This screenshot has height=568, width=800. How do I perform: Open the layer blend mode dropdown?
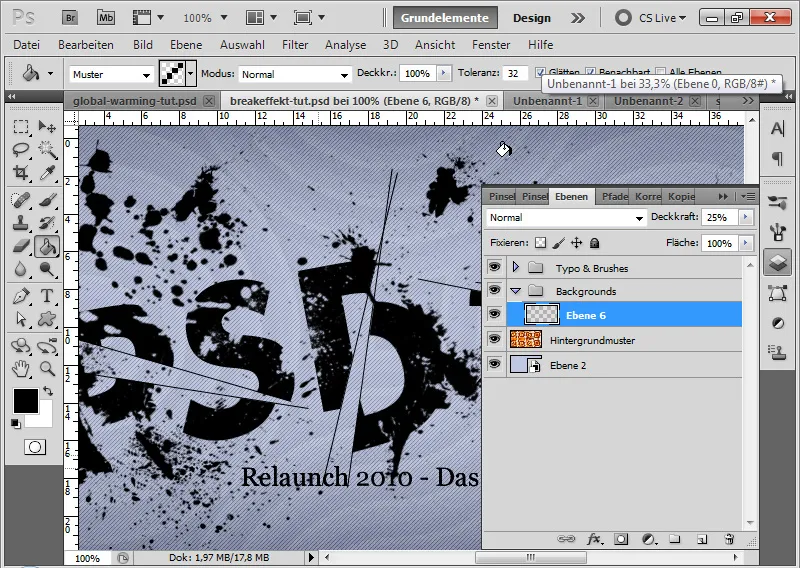pyautogui.click(x=566, y=218)
